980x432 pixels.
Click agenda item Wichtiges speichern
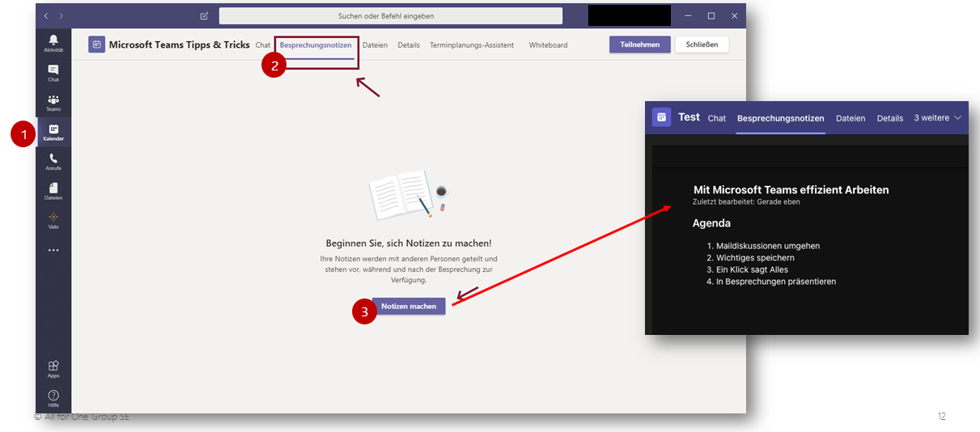[753, 258]
